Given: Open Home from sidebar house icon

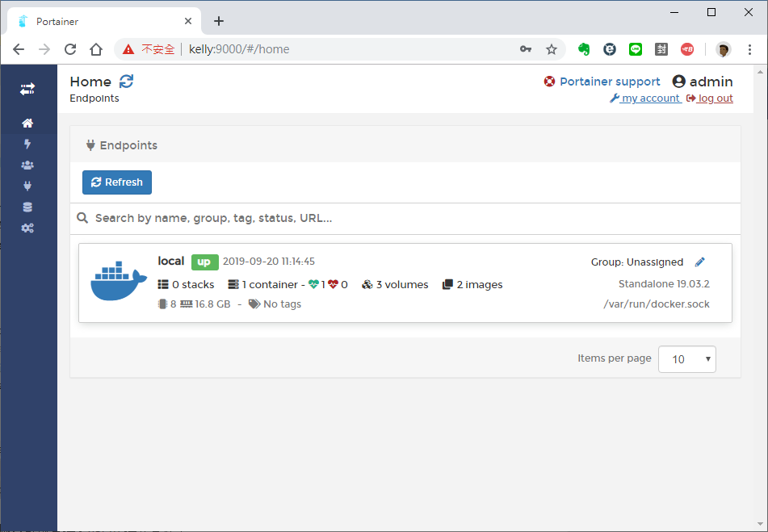Looking at the screenshot, I should coord(27,123).
